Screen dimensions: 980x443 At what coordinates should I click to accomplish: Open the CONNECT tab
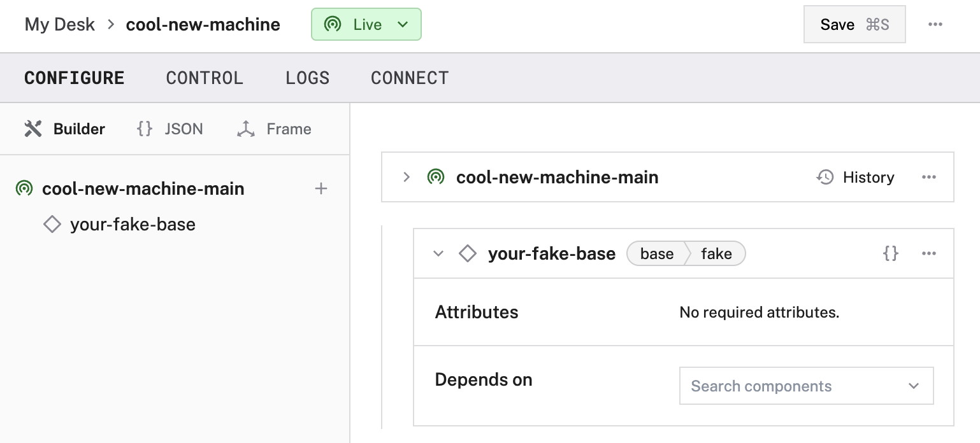click(x=410, y=78)
